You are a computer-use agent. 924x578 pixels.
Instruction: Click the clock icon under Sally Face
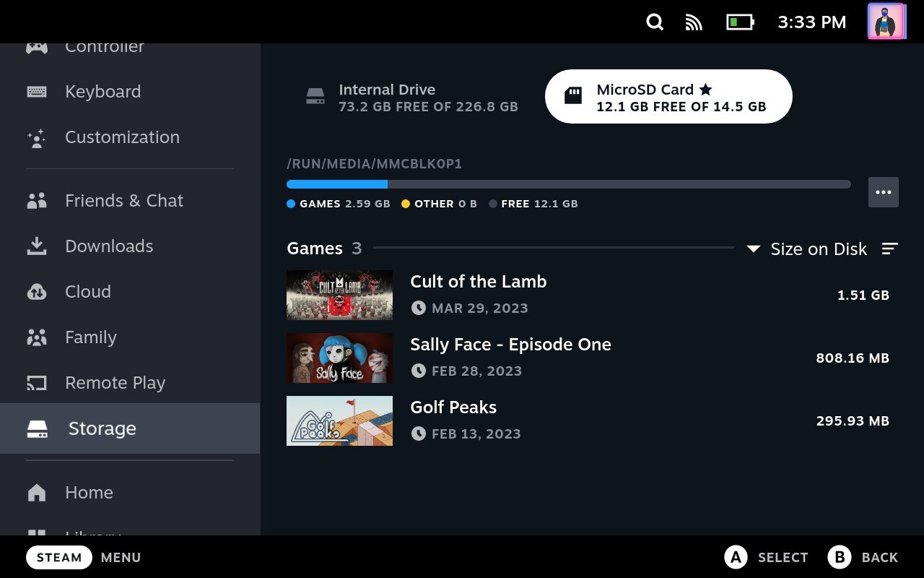(418, 371)
